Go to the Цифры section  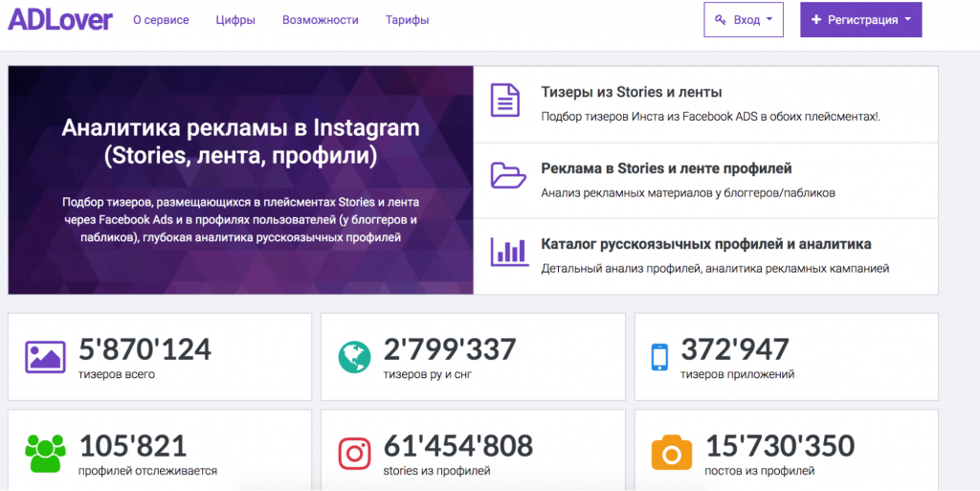(235, 20)
